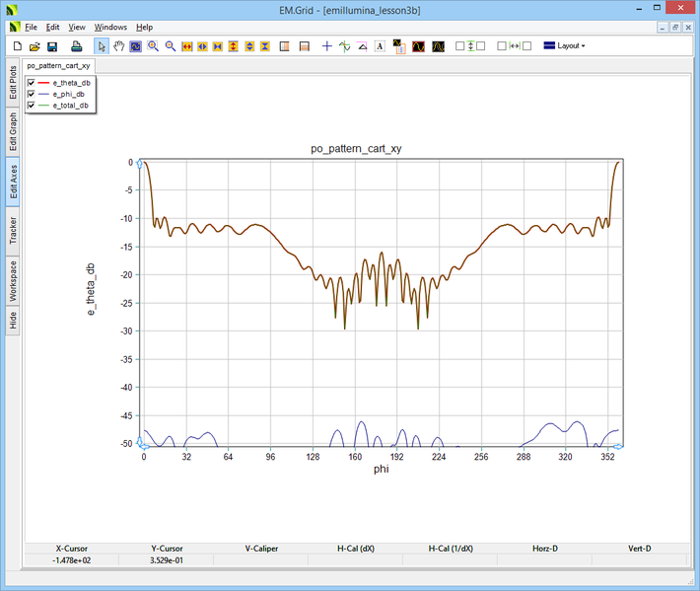Uncheck the e_phi_db trace checkbox

(x=32, y=94)
